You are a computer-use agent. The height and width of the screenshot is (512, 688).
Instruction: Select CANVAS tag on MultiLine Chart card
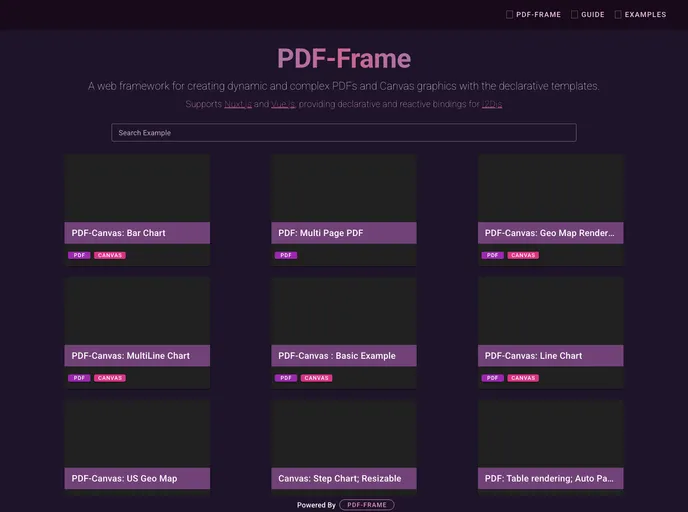pyautogui.click(x=110, y=378)
